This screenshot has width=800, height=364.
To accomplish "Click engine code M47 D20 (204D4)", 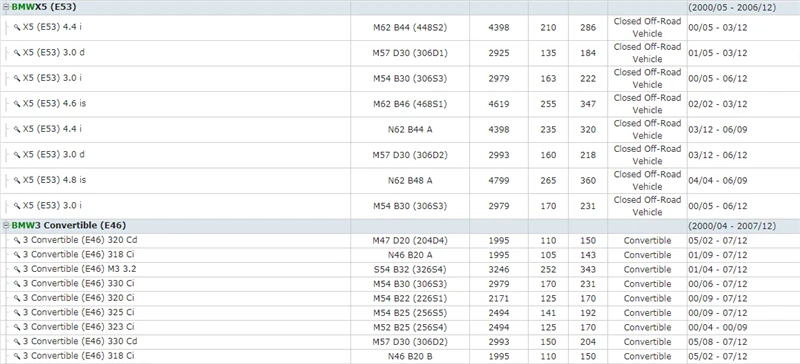I will coord(410,240).
